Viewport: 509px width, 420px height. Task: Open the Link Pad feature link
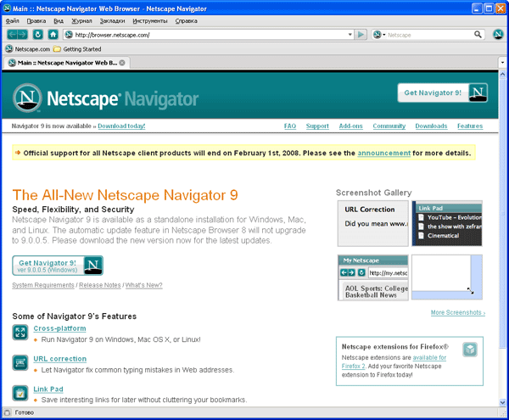coord(48,389)
